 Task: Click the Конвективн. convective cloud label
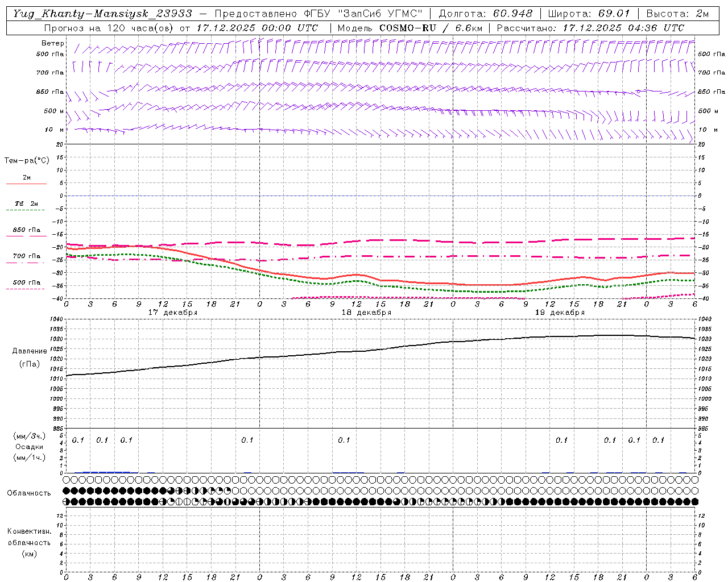point(29,531)
